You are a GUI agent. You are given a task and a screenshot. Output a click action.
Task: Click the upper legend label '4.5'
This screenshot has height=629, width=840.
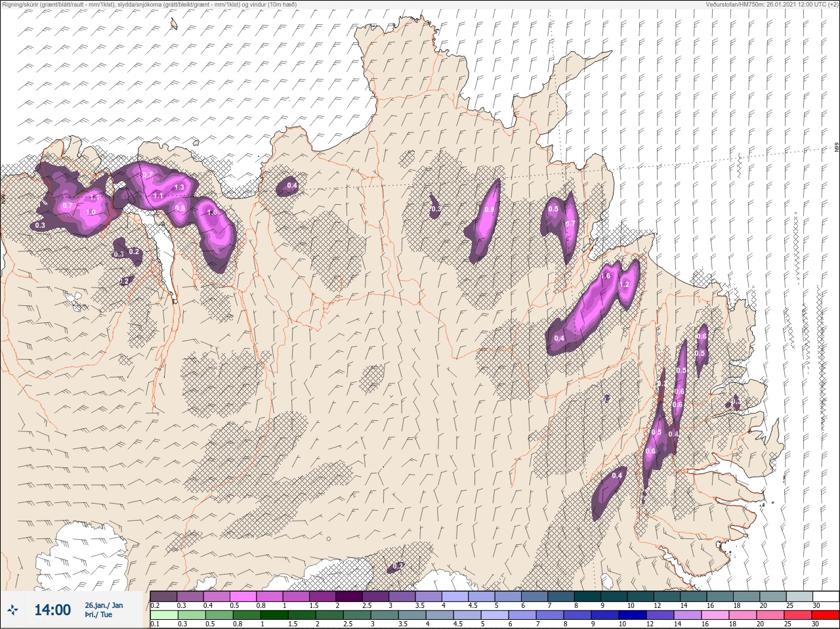point(472,605)
